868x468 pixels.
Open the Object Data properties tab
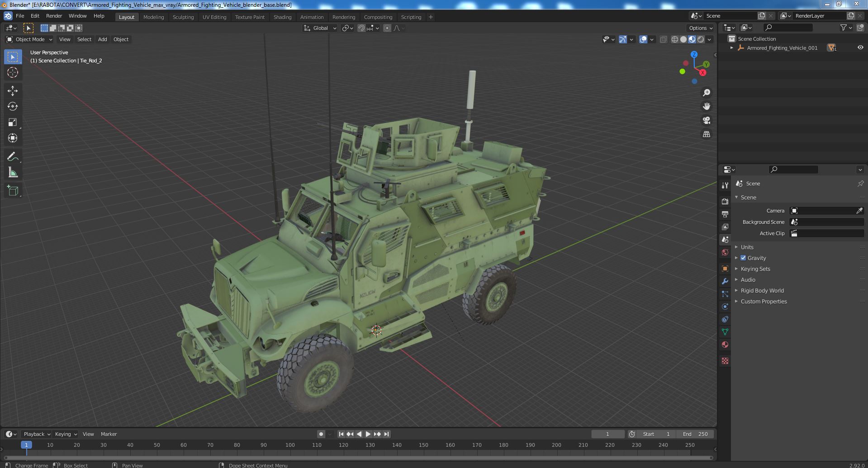click(725, 332)
